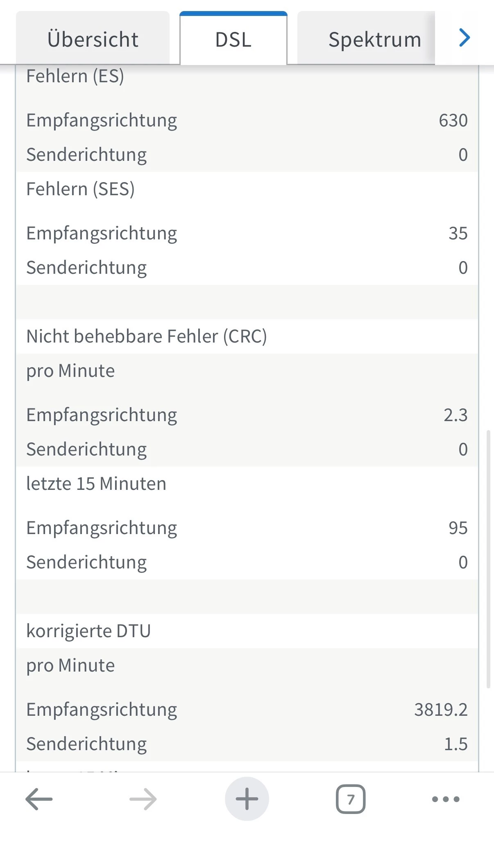Screen dimensions: 494x868
Task: Click the value 95 under letzte 15 Minuten
Action: pos(458,528)
